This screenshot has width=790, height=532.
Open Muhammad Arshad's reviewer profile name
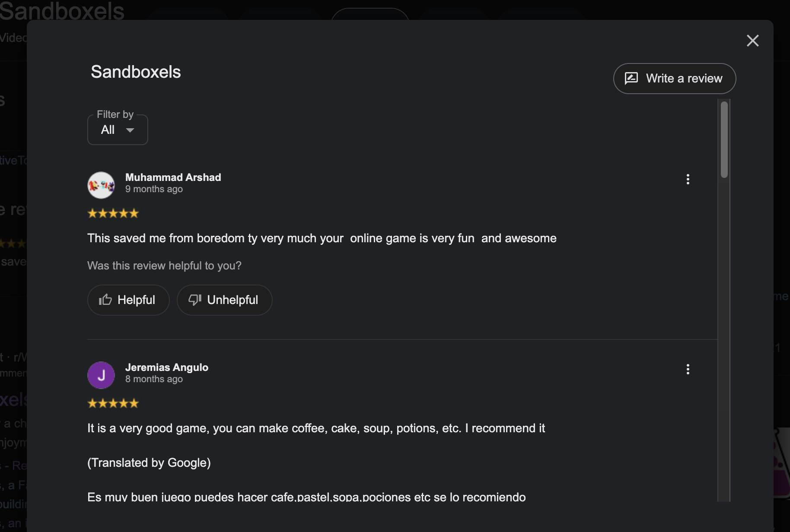173,177
